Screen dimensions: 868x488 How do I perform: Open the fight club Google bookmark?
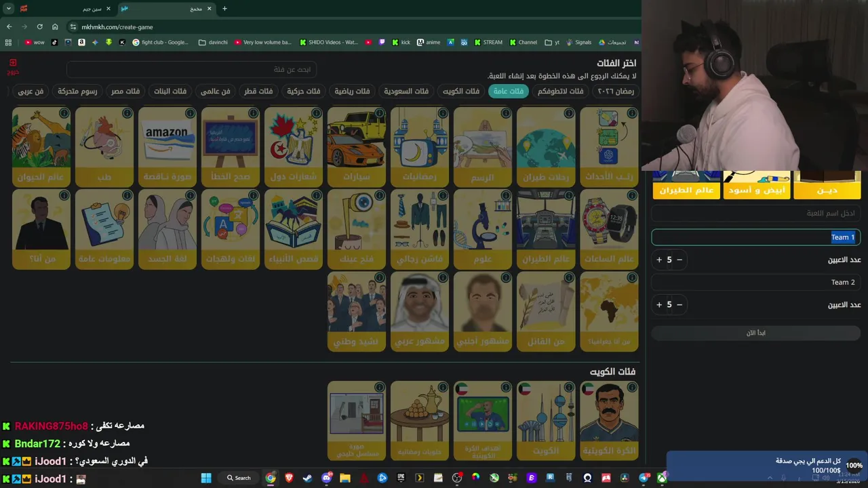coord(160,42)
